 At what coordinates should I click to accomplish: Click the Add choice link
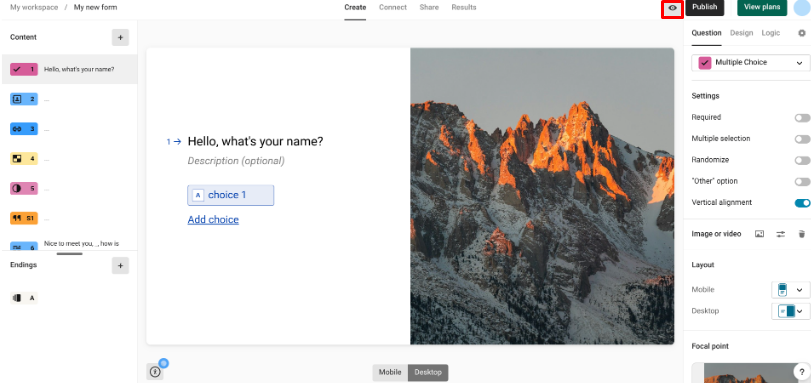[213, 219]
